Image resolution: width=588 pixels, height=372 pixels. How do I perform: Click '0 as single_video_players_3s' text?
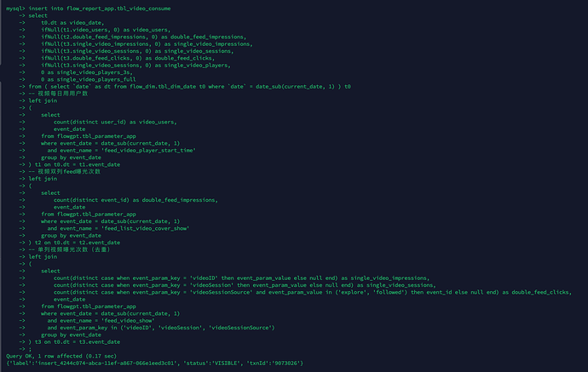tap(87, 72)
